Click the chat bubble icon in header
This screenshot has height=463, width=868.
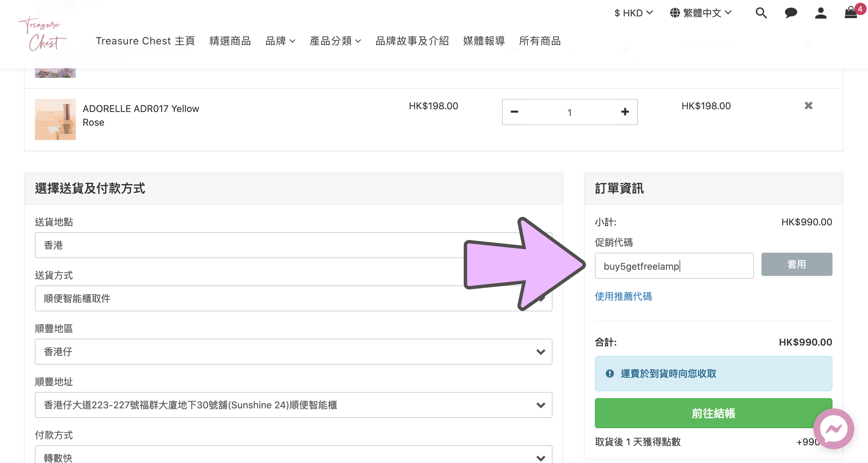point(790,13)
